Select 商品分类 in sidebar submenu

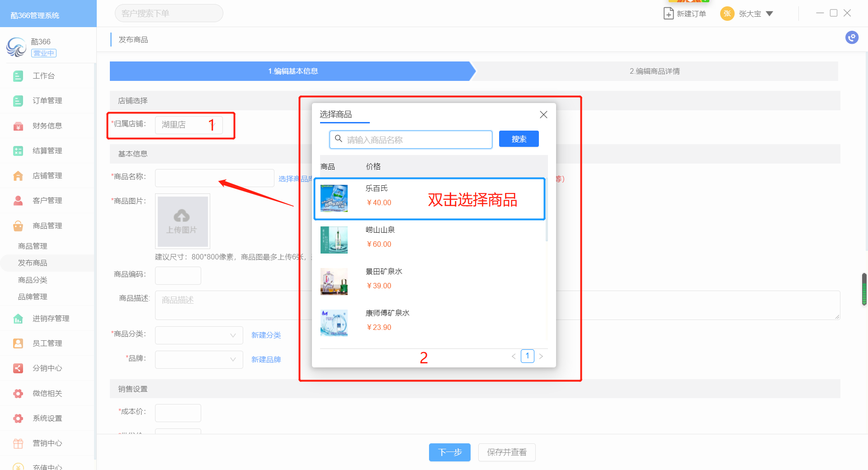click(x=33, y=280)
